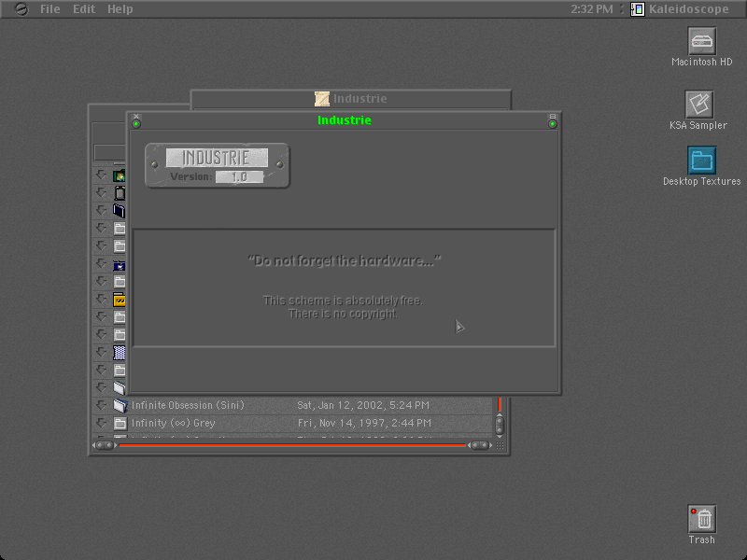This screenshot has width=747, height=560.
Task: Expand arrow beside the blue TV-shaped icon
Action: [x=101, y=263]
